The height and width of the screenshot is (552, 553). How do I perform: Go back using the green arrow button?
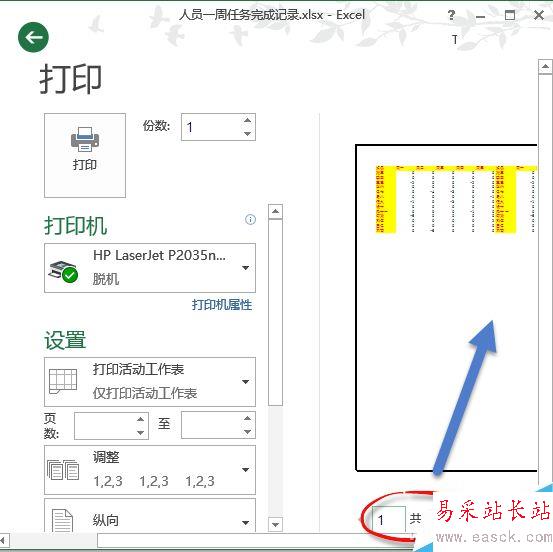[33, 37]
